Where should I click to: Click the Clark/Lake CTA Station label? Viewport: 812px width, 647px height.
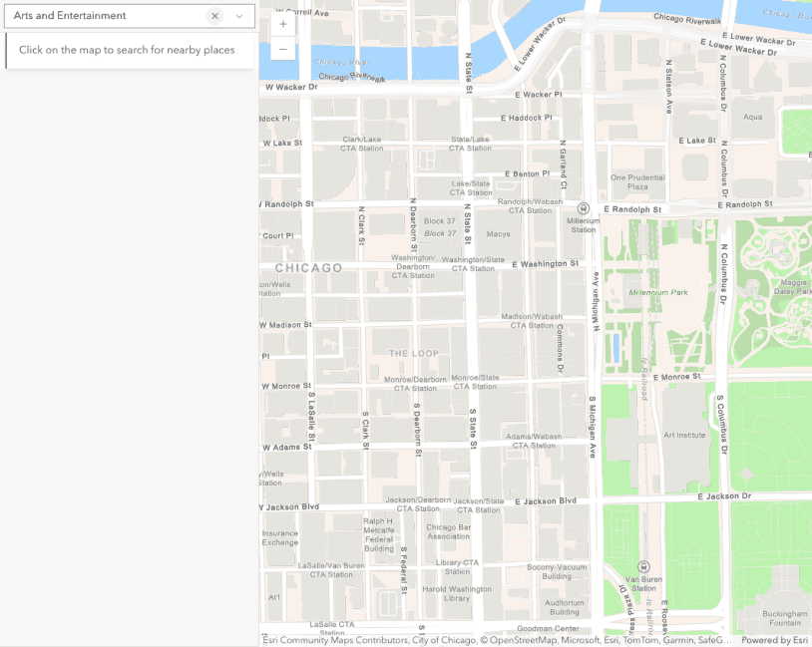(x=362, y=144)
